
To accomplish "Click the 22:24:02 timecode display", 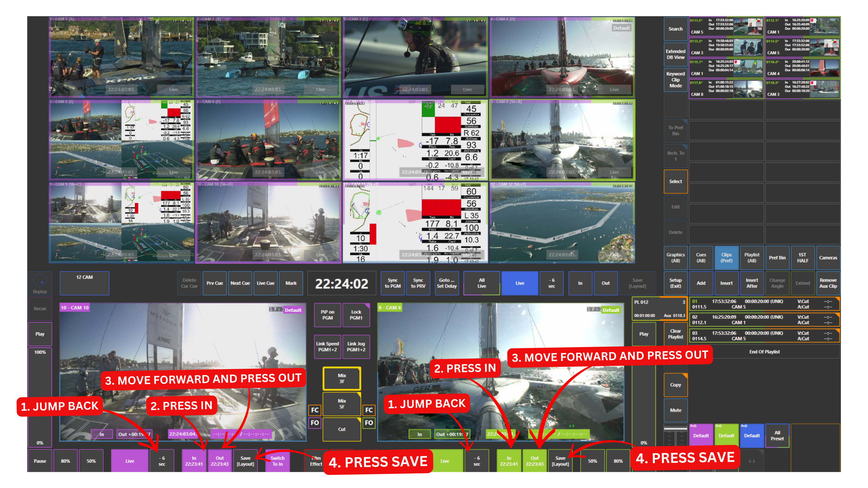I will pos(342,284).
